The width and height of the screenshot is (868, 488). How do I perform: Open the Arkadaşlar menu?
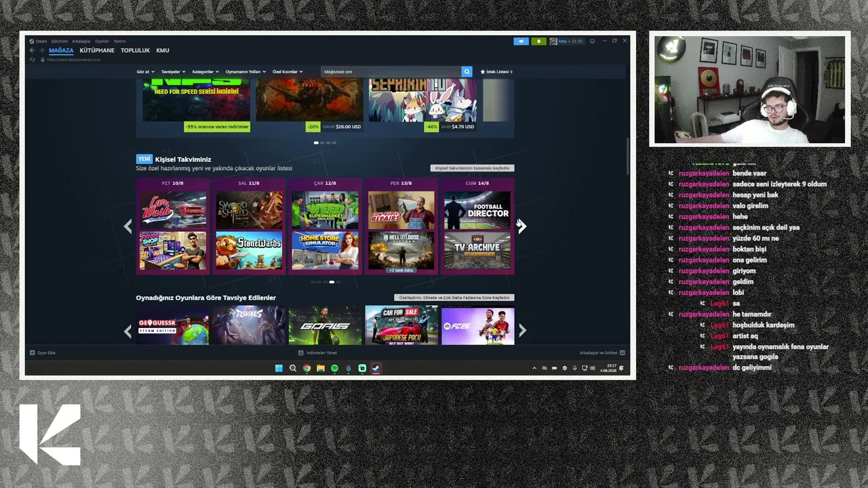tap(81, 41)
